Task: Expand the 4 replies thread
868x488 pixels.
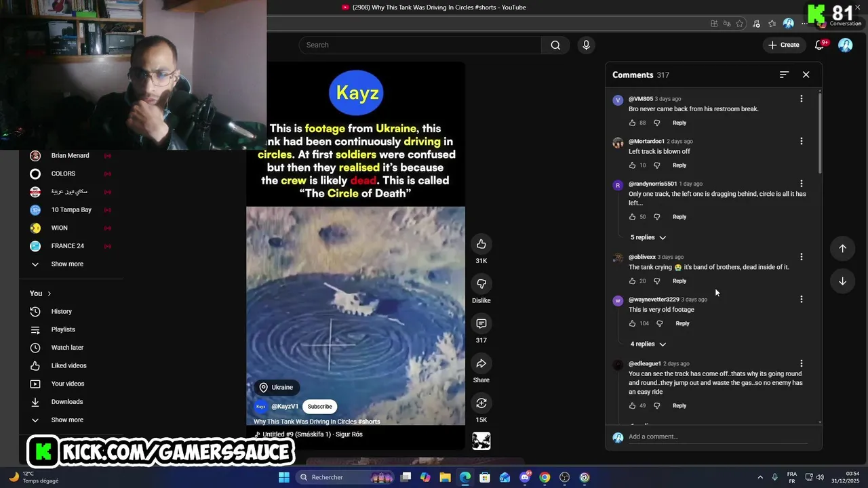Action: click(648, 344)
